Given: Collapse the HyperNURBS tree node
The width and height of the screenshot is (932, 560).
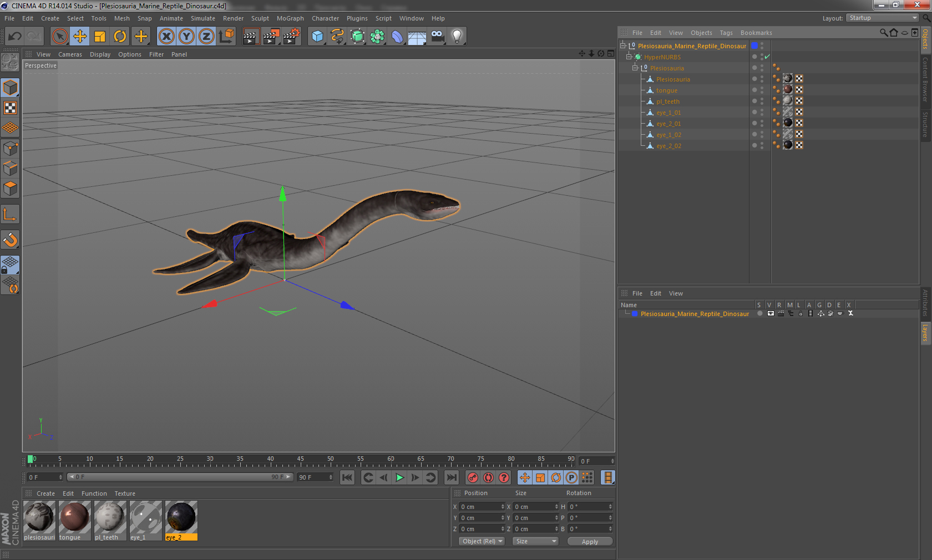Looking at the screenshot, I should [629, 57].
